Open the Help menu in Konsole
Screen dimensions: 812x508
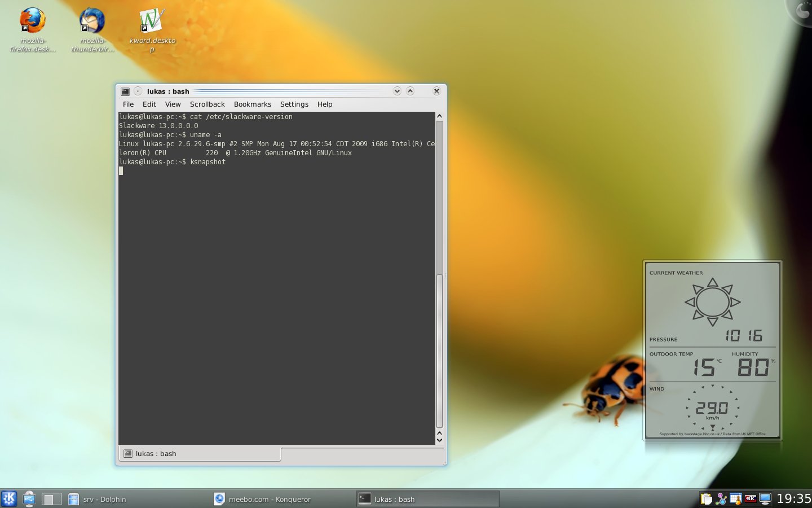coord(325,104)
